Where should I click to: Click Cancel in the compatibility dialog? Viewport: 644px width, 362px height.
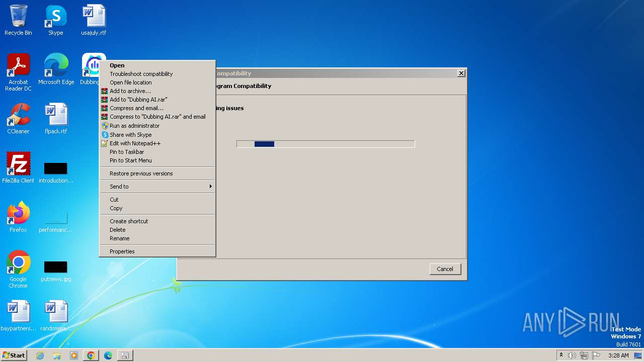[445, 269]
